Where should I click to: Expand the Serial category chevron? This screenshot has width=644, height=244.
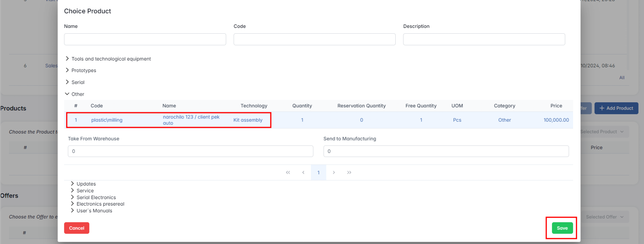[68, 82]
